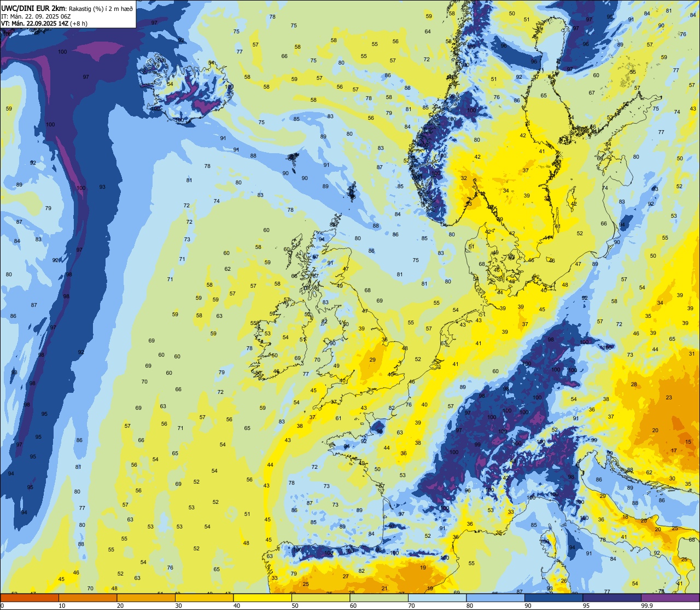Click the humidity value "18" over Italy
The image size is (700, 610).
coord(625,517)
